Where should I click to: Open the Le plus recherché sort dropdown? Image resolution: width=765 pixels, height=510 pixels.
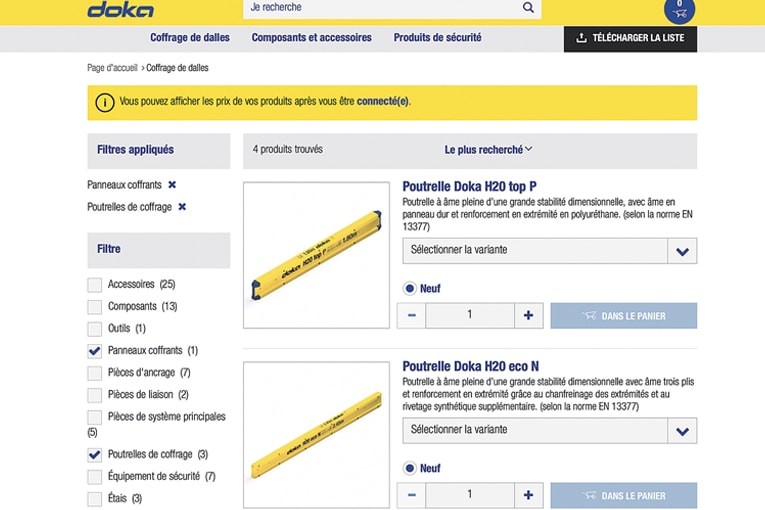[488, 150]
